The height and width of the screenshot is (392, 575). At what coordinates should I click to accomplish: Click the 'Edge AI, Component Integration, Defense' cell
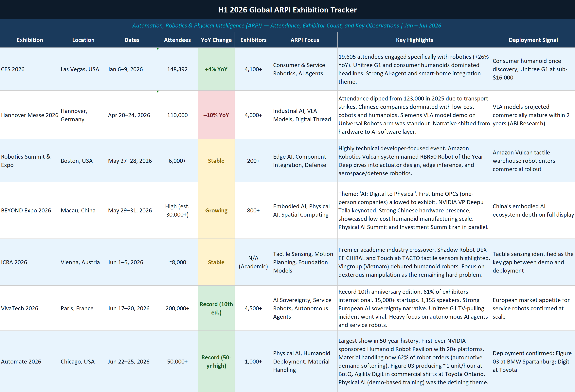(x=305, y=161)
